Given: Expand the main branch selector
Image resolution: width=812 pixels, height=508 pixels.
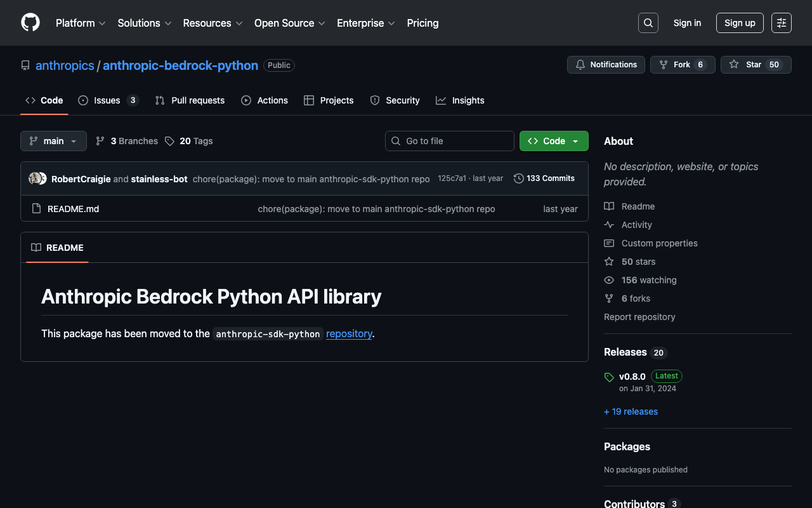Looking at the screenshot, I should point(53,141).
